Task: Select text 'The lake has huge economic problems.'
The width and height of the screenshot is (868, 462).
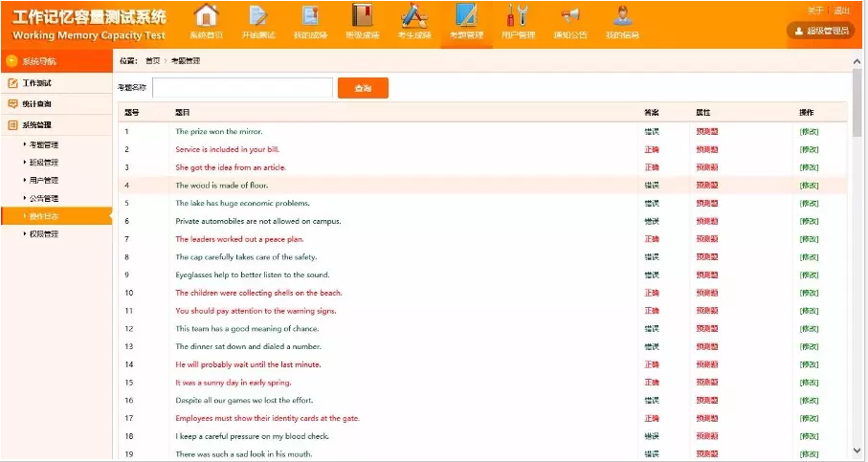Action: pyautogui.click(x=242, y=203)
